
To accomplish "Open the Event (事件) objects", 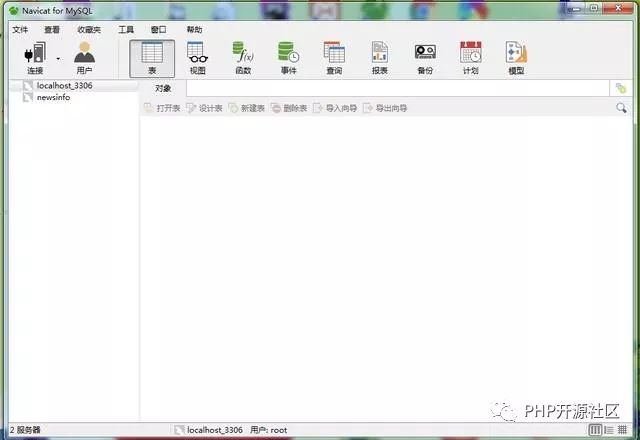I will coord(289,58).
